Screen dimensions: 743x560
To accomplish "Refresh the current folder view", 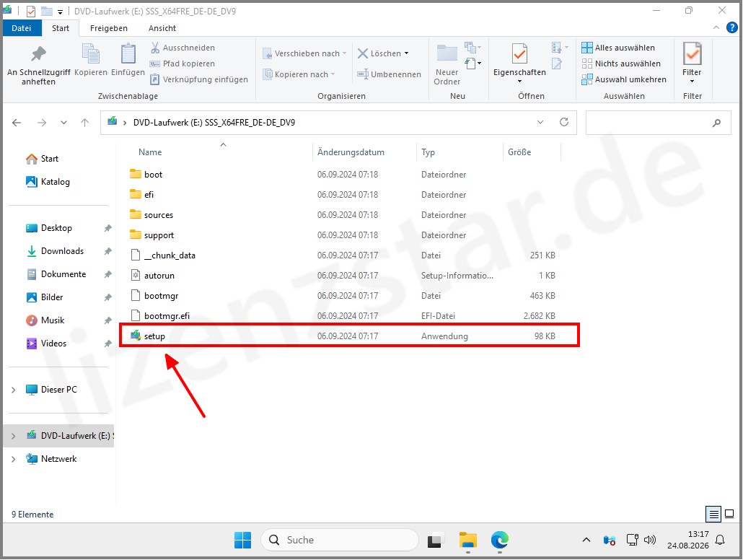I will (x=564, y=123).
